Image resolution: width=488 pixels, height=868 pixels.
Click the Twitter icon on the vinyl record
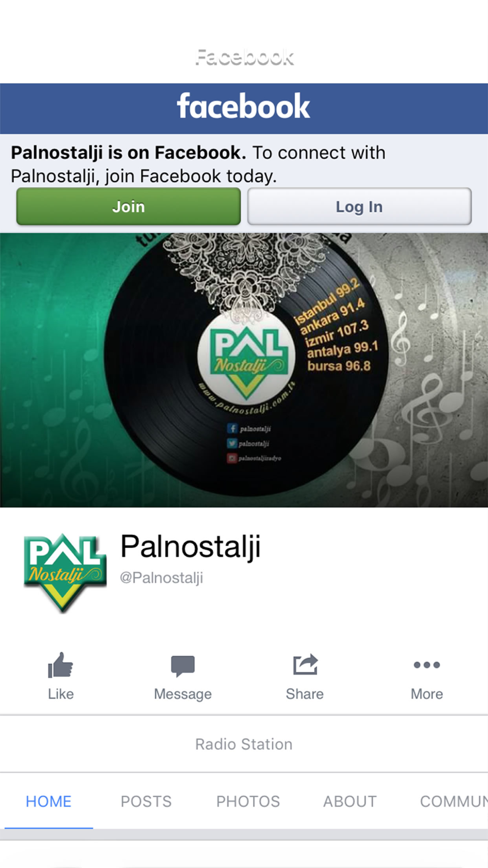click(232, 443)
